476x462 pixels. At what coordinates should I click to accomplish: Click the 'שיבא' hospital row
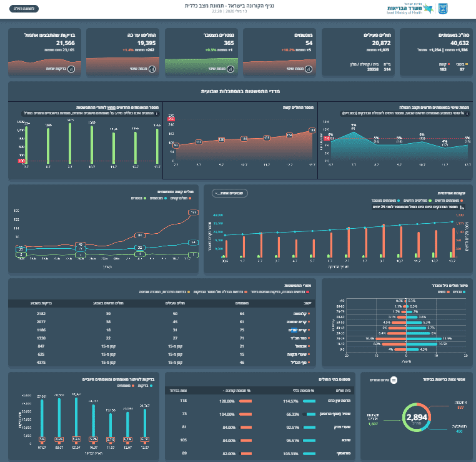coord(260,440)
